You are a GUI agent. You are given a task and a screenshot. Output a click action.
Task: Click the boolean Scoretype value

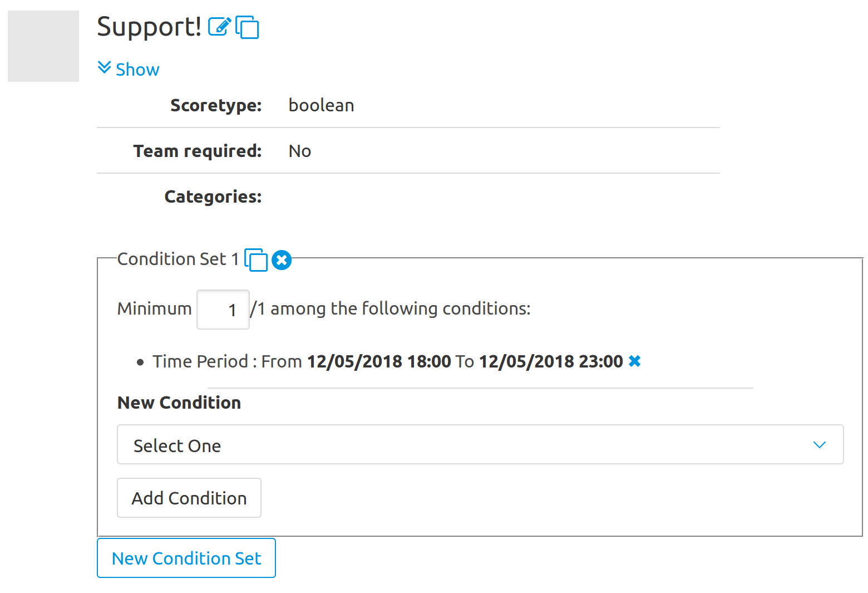(x=321, y=105)
